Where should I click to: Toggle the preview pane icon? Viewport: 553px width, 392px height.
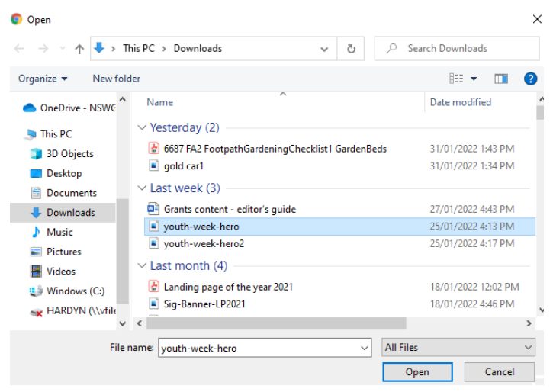tap(501, 79)
